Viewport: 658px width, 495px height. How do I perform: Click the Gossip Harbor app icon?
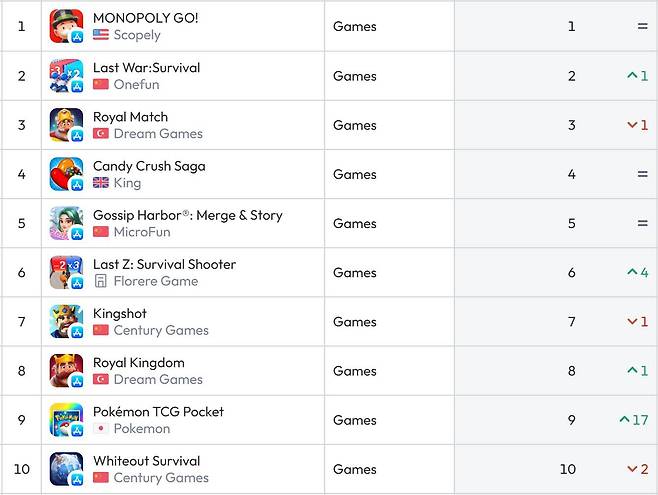click(x=66, y=223)
